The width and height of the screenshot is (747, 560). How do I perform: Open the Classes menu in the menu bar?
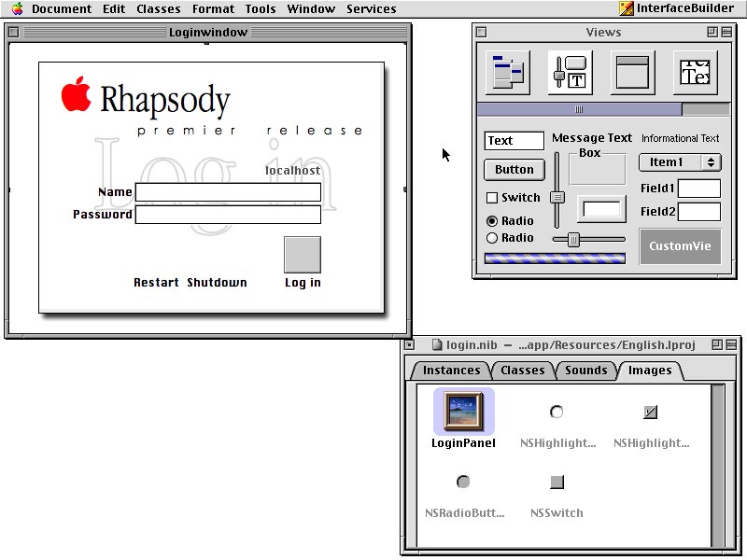tap(159, 8)
